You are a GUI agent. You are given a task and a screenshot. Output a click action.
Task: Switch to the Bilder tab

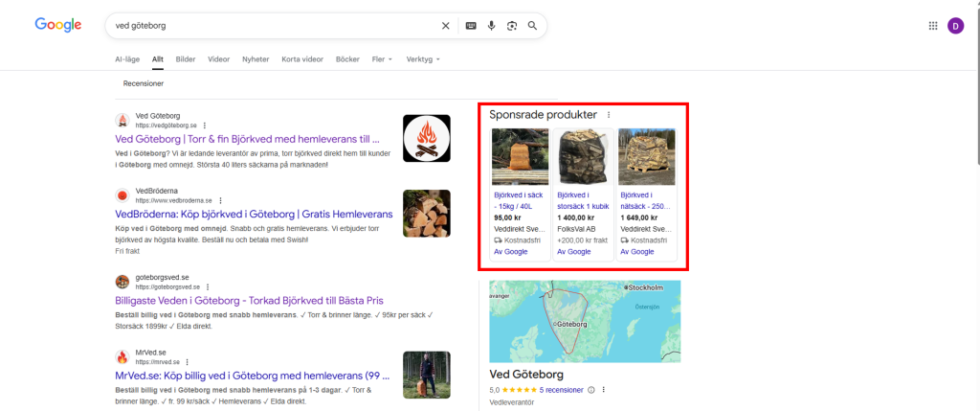[186, 59]
